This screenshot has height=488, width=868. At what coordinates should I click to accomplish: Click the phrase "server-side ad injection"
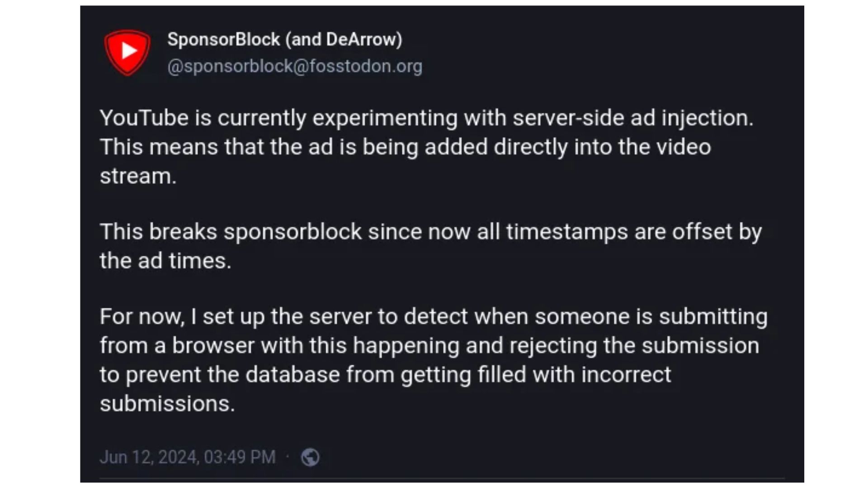632,118
